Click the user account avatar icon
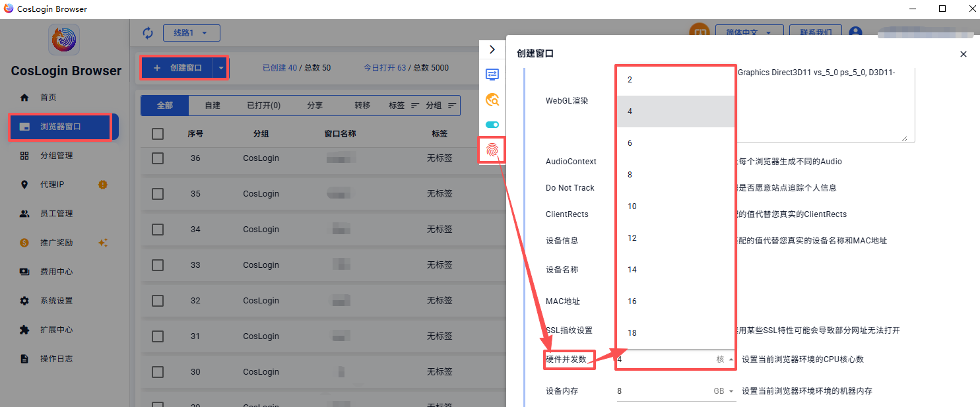The width and height of the screenshot is (980, 407). 856,33
